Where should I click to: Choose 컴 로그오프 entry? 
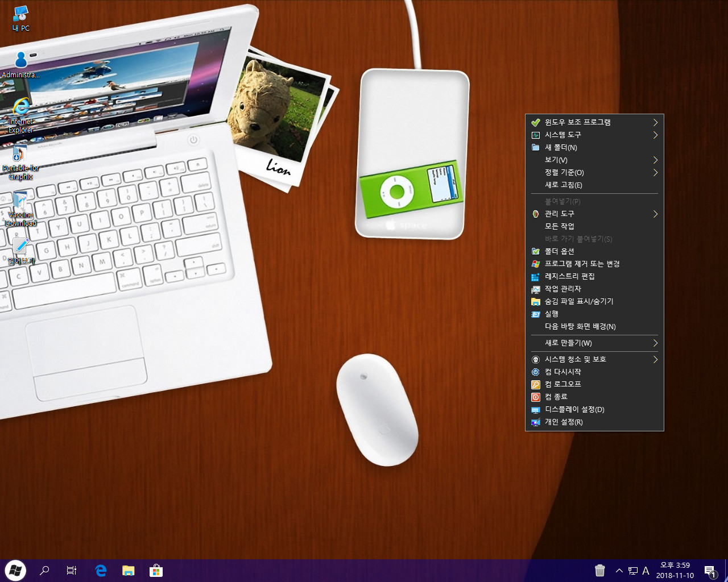point(594,384)
